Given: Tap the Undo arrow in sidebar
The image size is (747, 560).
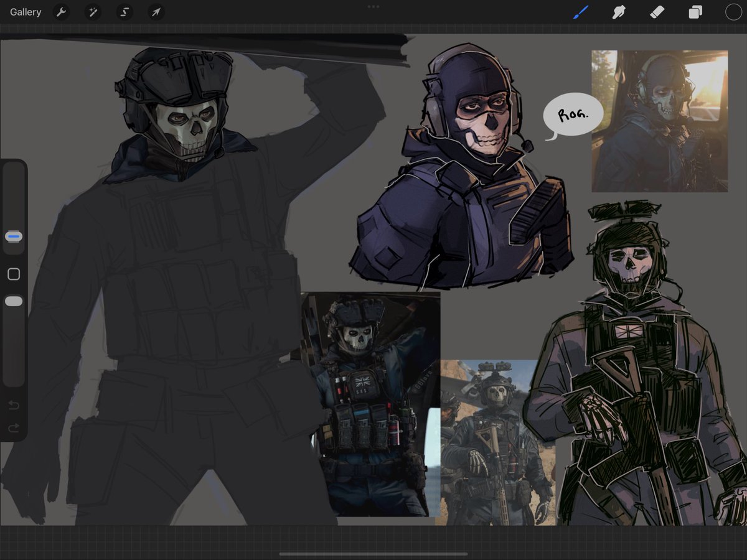Looking at the screenshot, I should coord(14,406).
